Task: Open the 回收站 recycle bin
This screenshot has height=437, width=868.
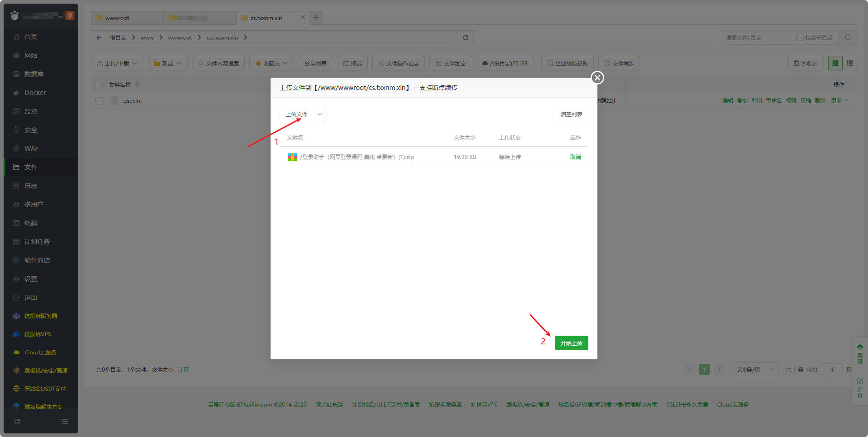Action: [805, 63]
